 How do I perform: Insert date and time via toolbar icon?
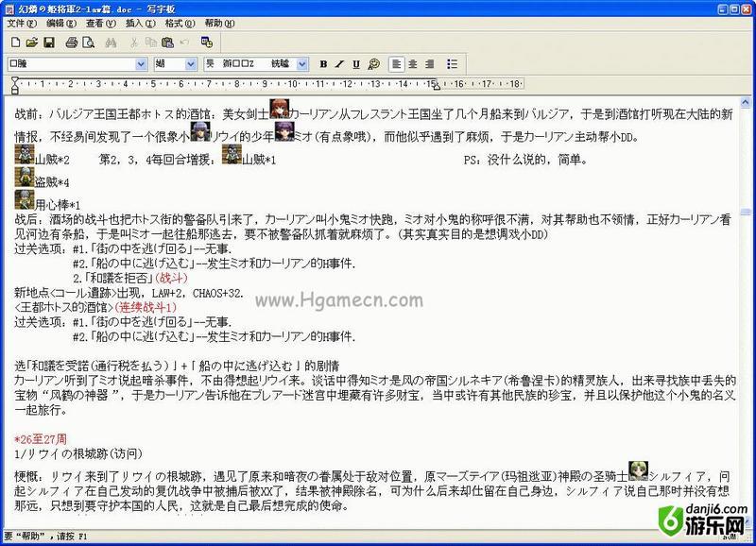206,43
